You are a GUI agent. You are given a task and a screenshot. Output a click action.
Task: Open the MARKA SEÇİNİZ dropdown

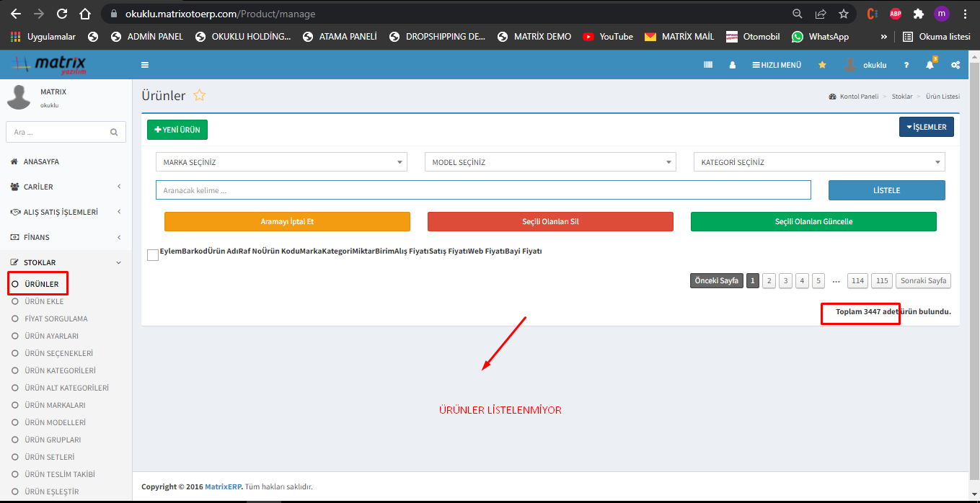[281, 162]
